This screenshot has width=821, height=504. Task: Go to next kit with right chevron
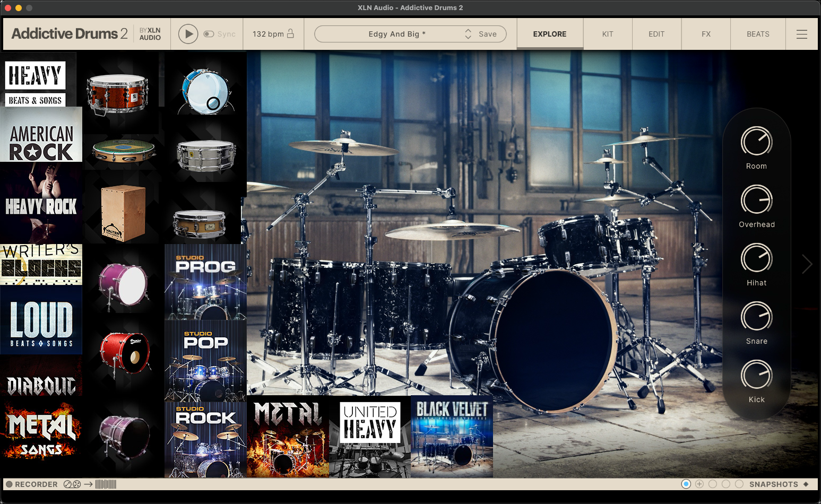(x=807, y=264)
